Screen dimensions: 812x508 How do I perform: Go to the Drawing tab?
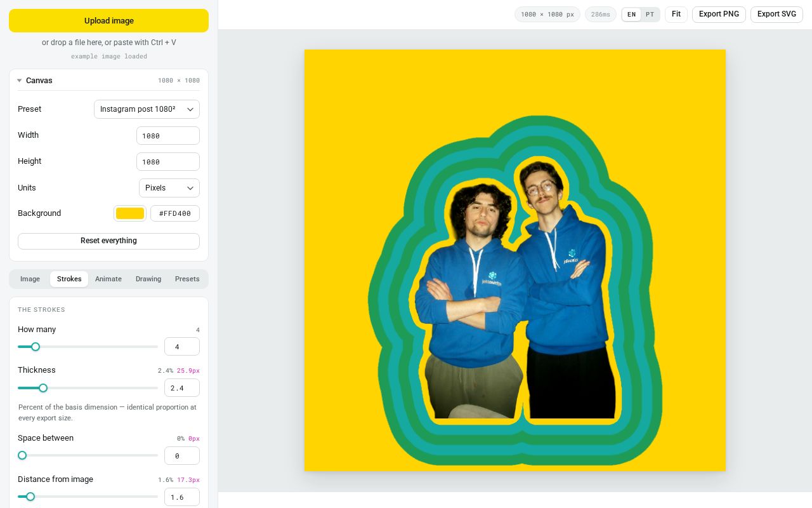coord(148,279)
